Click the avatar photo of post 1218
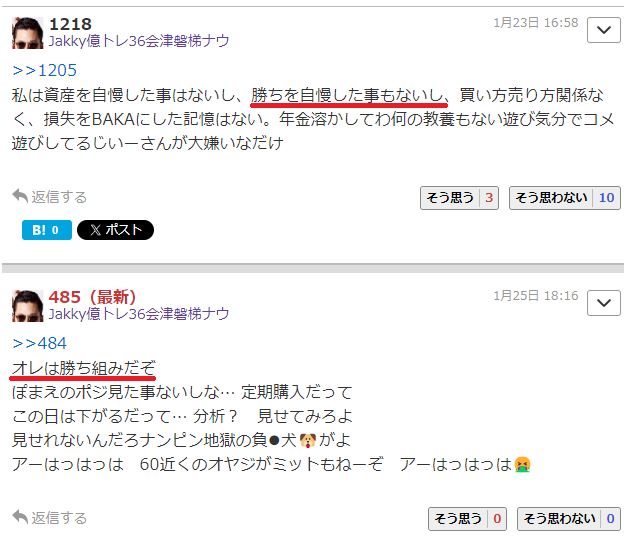Viewport: 627px width, 547px height. pos(28,33)
